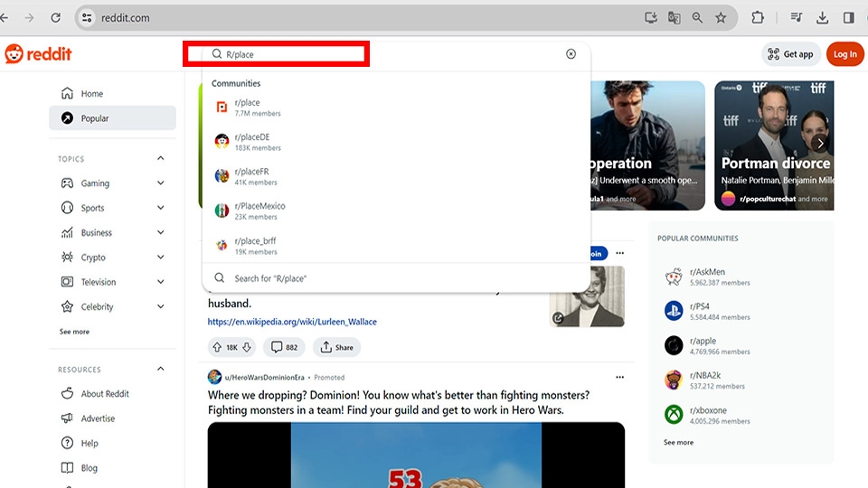Screen dimensions: 868x488
Task: Upvote the post with 18K votes
Action: pyautogui.click(x=217, y=347)
